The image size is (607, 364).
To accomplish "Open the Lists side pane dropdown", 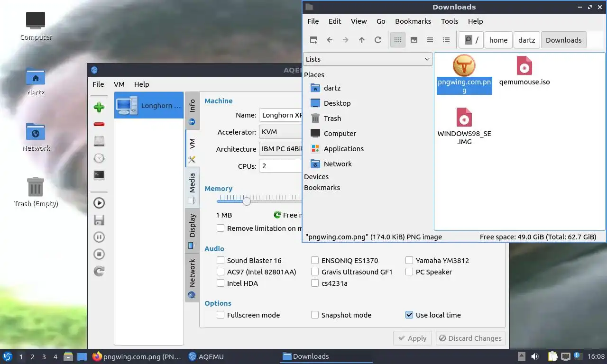I will [368, 59].
